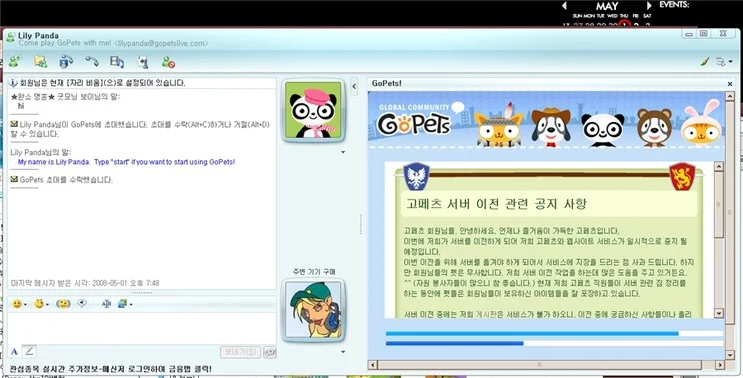This screenshot has width=743, height=378.
Task: Open the smiley emoticon picker
Action: coord(19,304)
